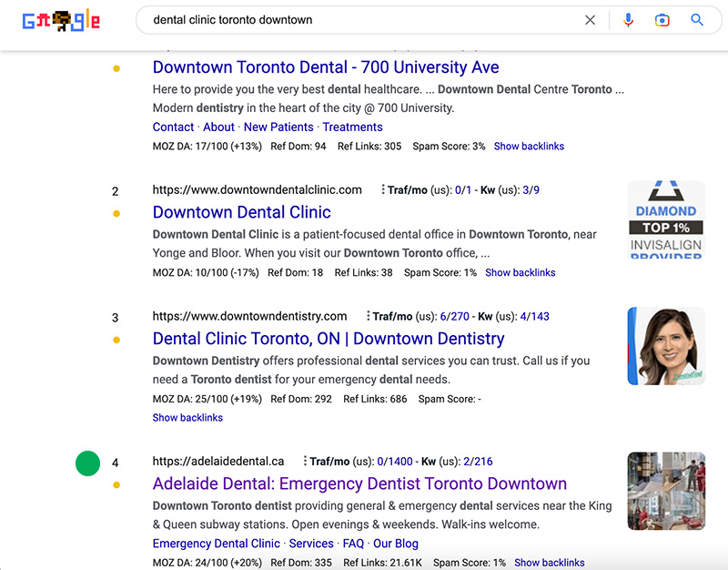Start voice search with the microphone icon
The image size is (728, 570).
[628, 20]
